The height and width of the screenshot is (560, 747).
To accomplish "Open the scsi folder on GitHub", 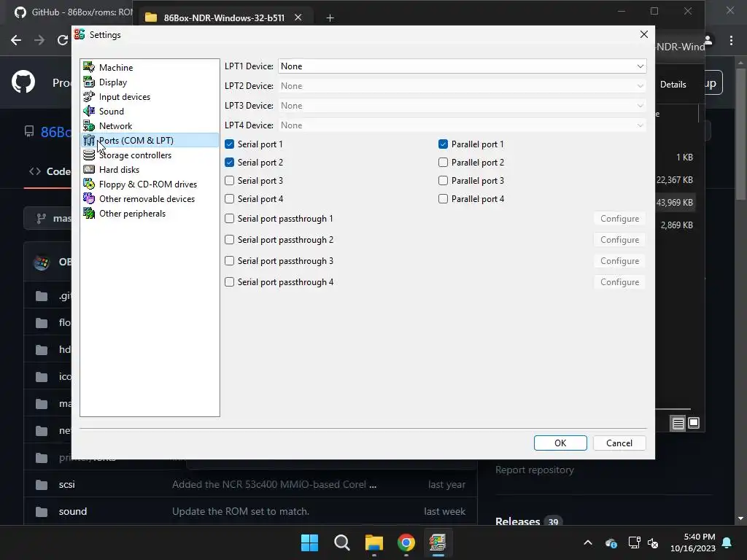I will [x=66, y=484].
